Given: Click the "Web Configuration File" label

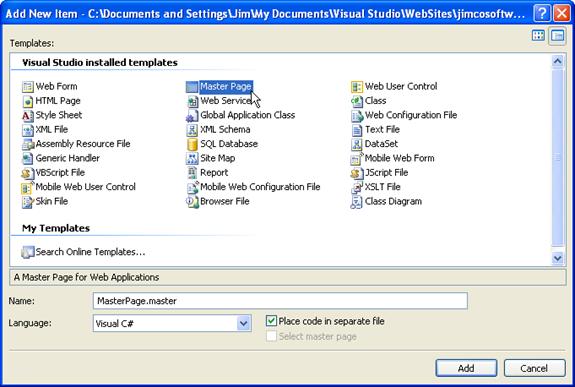Looking at the screenshot, I should (411, 115).
